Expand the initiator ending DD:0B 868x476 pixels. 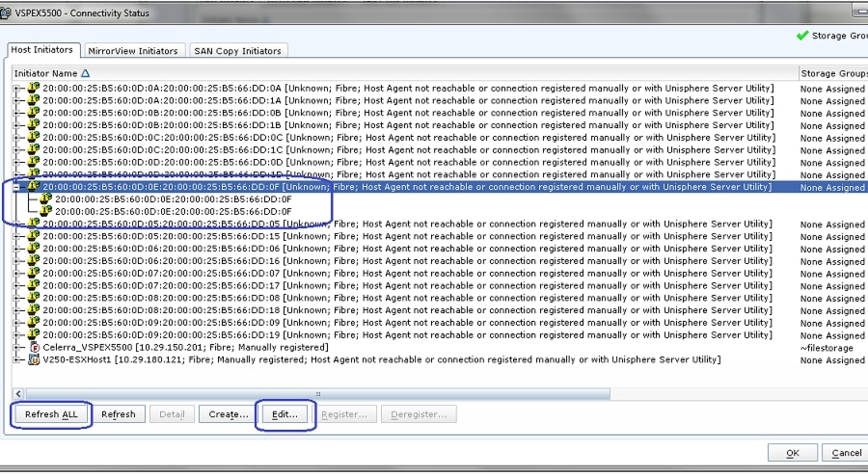click(x=17, y=113)
